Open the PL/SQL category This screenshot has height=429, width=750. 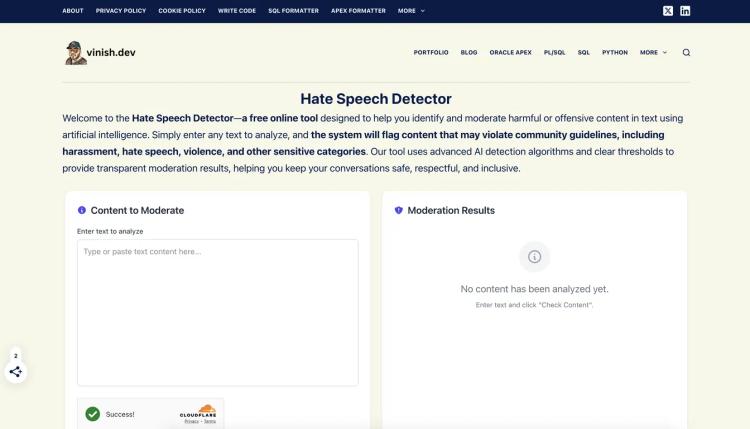(x=554, y=53)
